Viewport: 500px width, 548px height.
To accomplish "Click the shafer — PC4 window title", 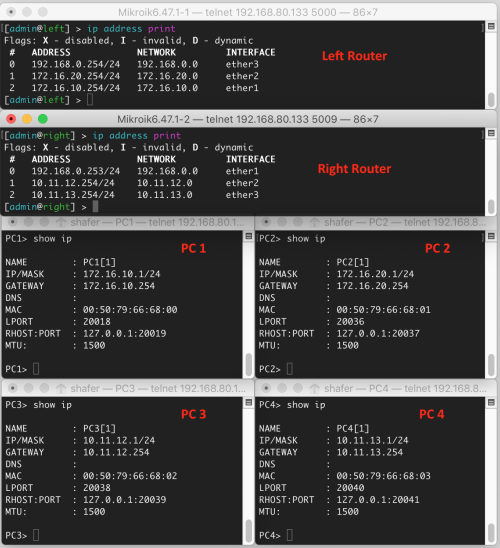I will point(405,388).
